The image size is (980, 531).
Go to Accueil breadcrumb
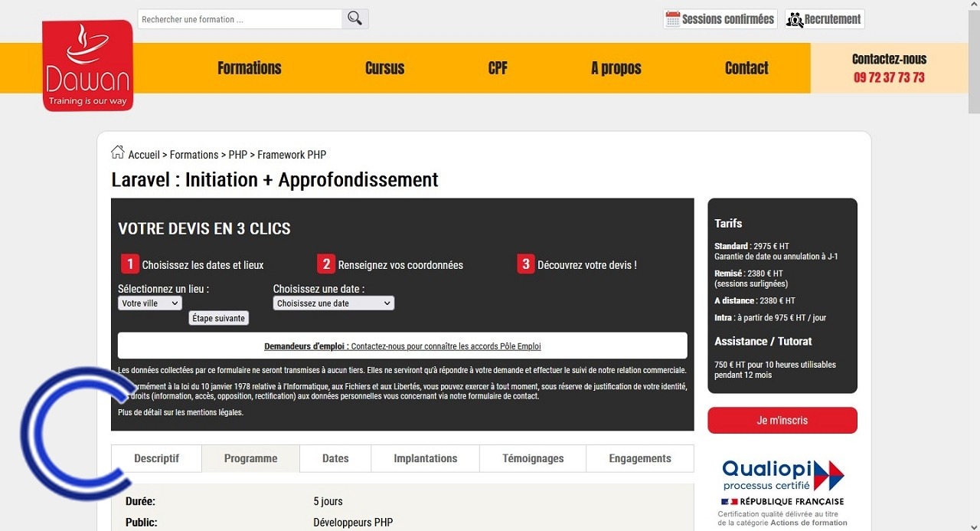tap(144, 155)
